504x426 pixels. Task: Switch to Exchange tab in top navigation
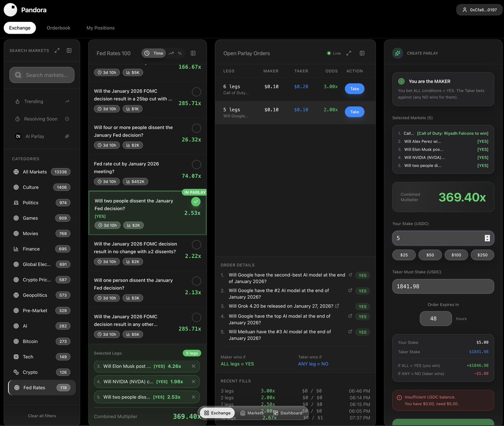point(20,28)
